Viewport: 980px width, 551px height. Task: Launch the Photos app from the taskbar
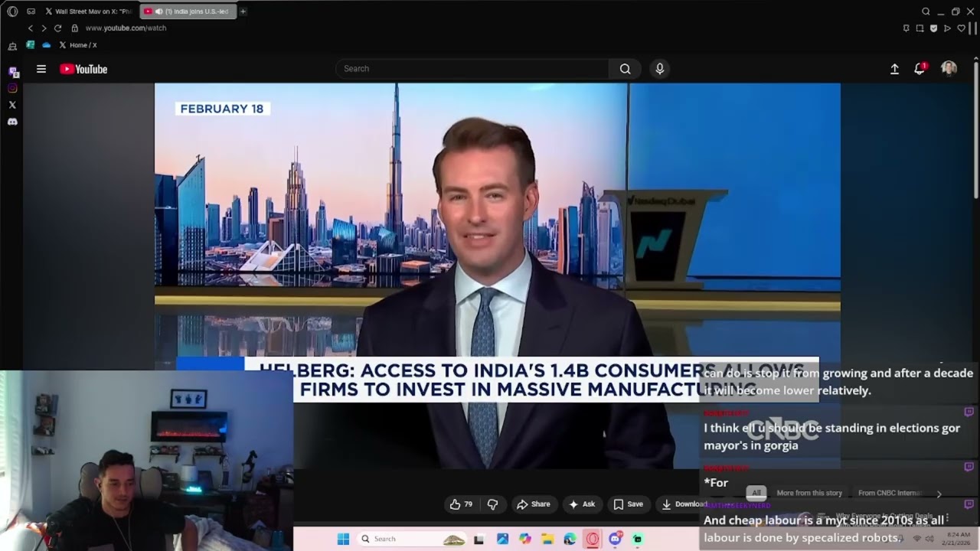tap(502, 539)
